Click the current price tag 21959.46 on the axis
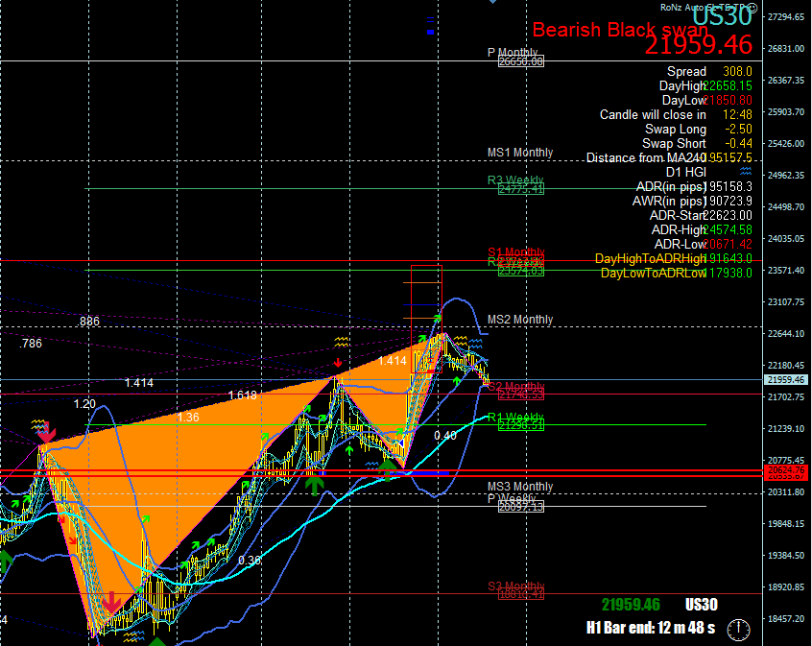 (x=785, y=380)
